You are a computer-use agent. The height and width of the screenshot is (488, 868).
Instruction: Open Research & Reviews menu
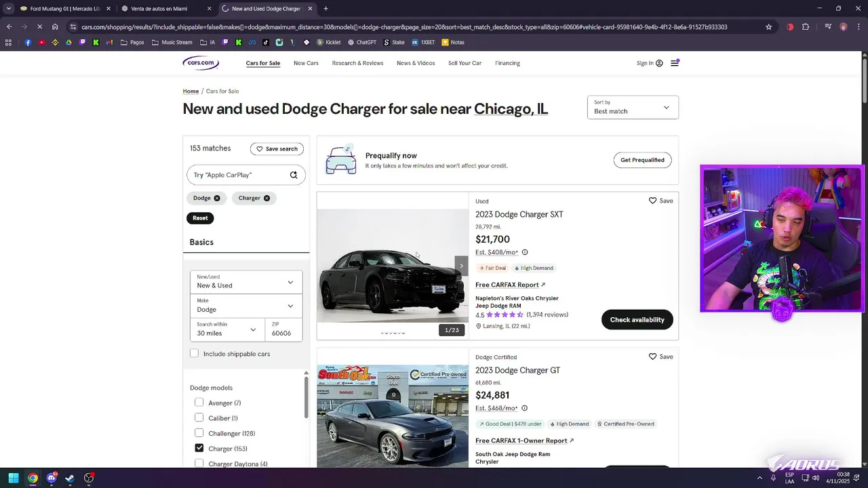[357, 63]
